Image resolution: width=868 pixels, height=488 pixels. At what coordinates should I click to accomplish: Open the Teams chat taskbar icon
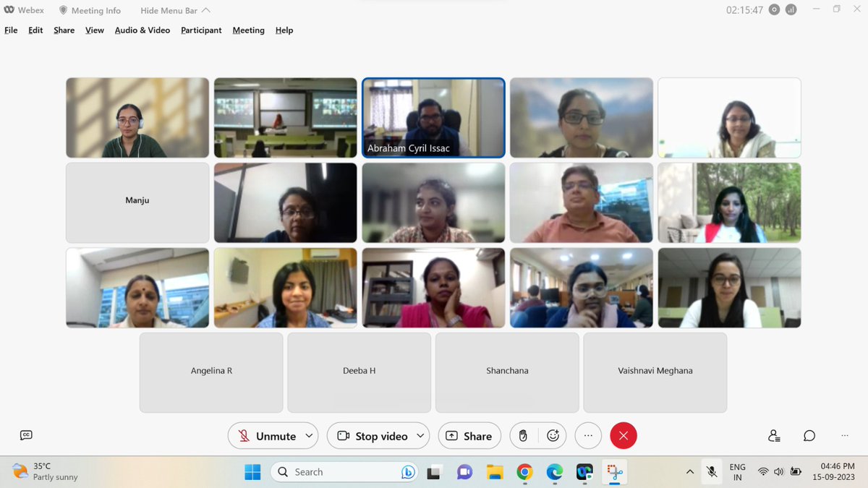(464, 472)
